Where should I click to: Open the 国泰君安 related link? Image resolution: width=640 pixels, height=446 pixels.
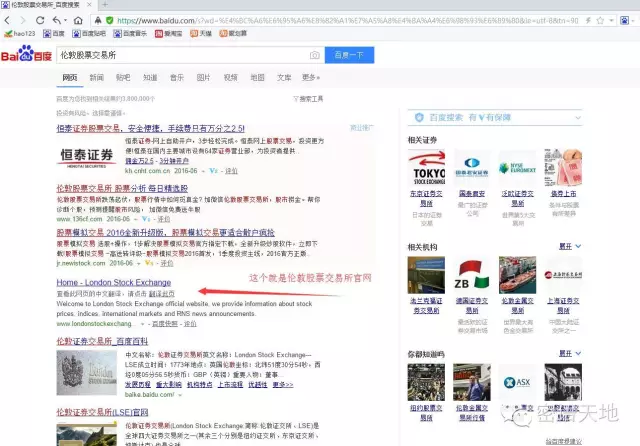[472, 193]
